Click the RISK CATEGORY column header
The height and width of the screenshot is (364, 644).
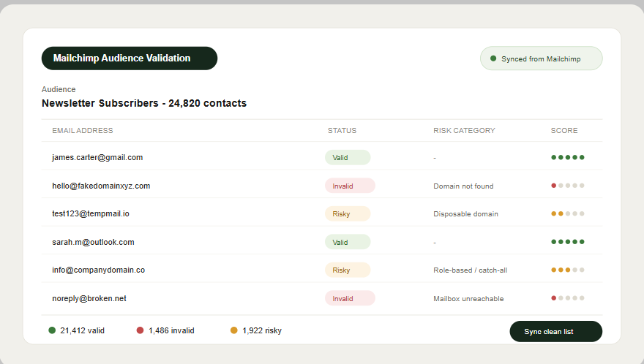click(x=464, y=131)
